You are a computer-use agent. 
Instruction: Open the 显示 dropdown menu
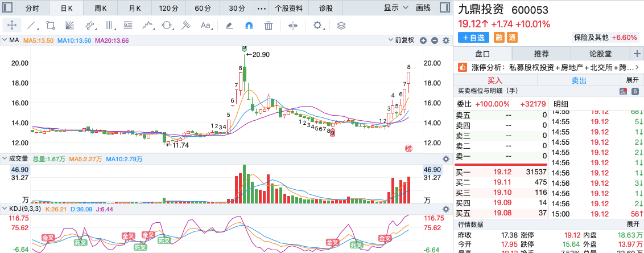(x=397, y=7)
